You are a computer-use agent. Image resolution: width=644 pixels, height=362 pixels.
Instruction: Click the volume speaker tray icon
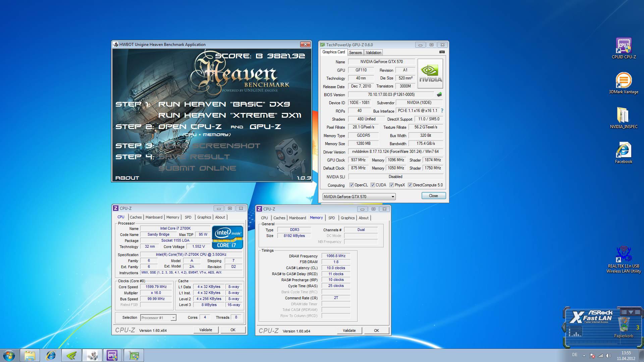(608, 356)
